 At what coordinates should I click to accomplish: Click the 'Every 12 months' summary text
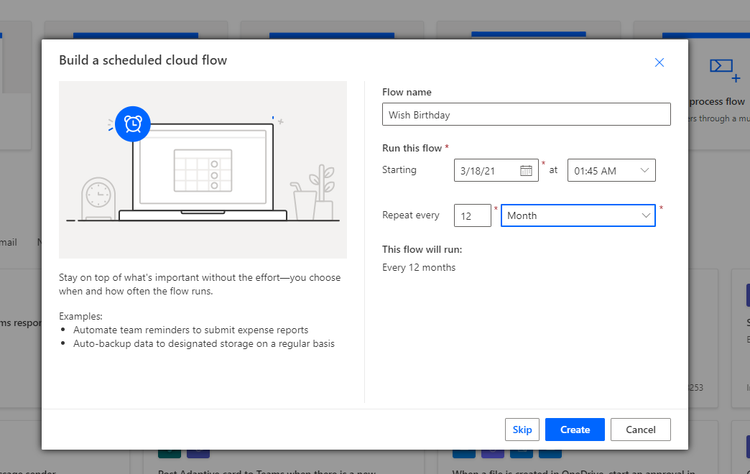coord(419,268)
